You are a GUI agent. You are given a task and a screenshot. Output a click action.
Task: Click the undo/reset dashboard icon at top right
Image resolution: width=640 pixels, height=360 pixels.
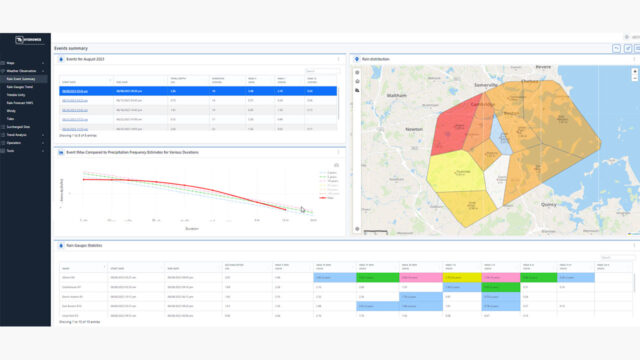[616, 49]
